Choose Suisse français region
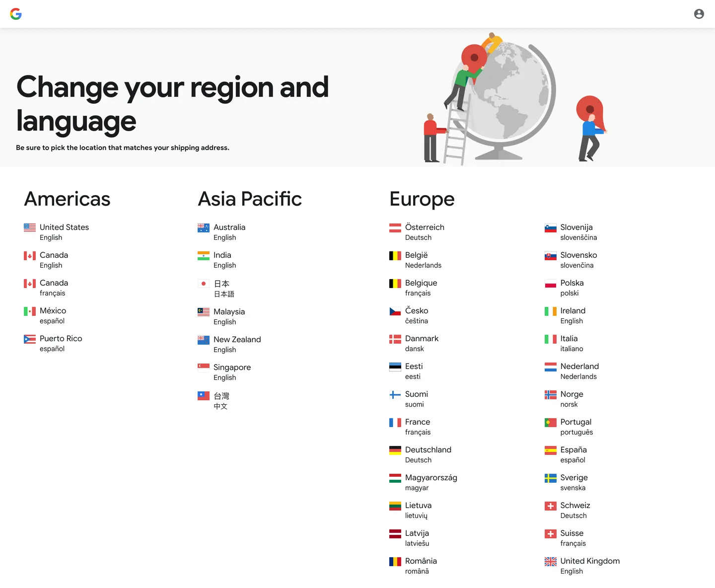 566,538
